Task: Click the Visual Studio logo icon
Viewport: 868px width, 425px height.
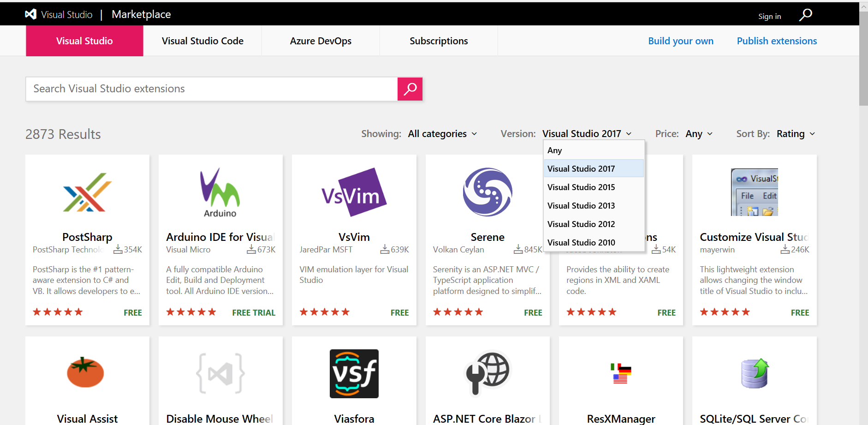Action: tap(30, 14)
